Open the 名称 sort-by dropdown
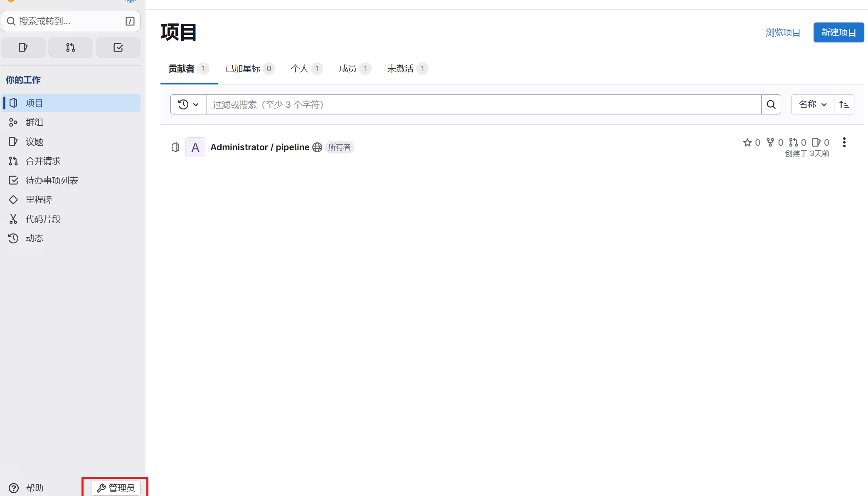This screenshot has height=496, width=868. tap(812, 104)
